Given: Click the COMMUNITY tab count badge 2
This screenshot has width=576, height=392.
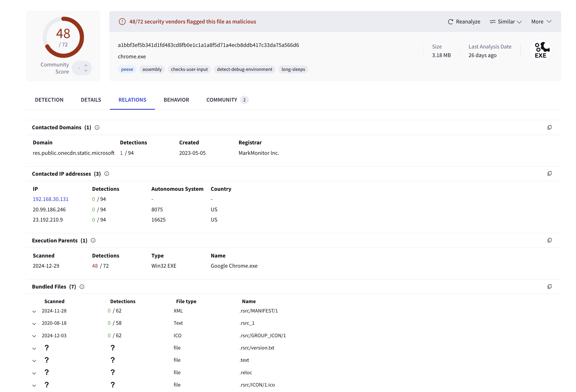Looking at the screenshot, I should (244, 100).
